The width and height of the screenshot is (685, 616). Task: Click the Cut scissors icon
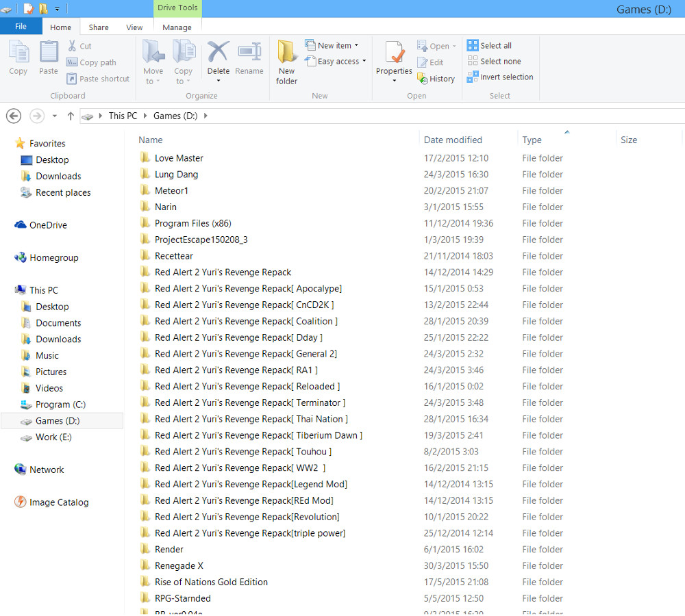click(72, 46)
